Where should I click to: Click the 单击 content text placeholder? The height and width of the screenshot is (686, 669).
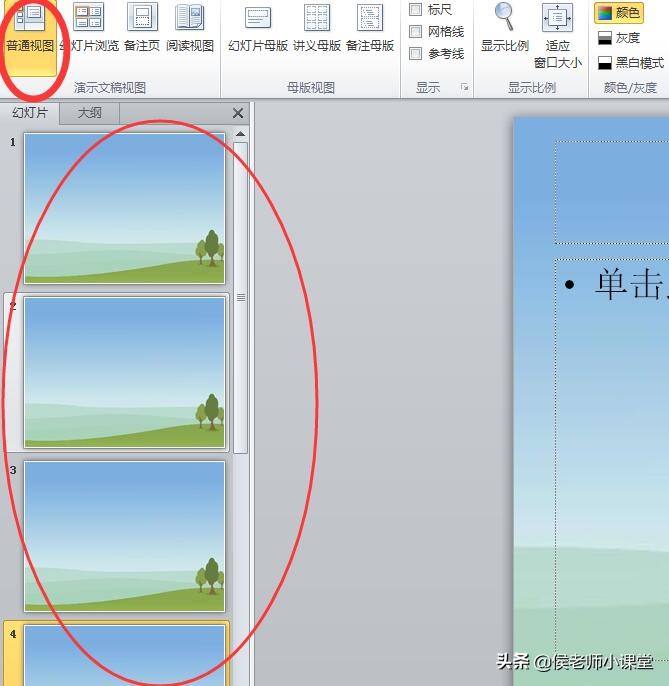tap(612, 459)
